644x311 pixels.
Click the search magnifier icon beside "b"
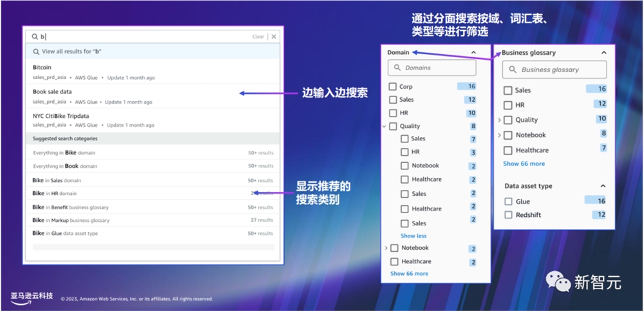click(x=35, y=37)
